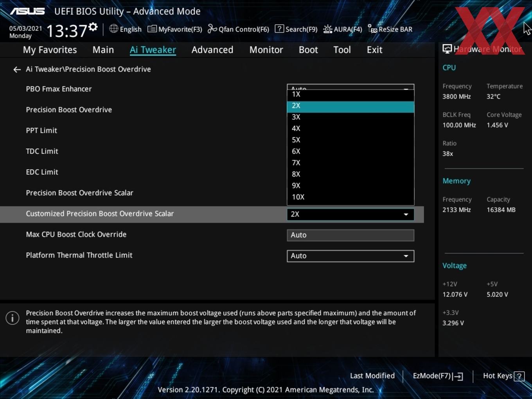Screen dimensions: 532x399
Task: Click the Hot Keys question mark icon
Action: pos(519,376)
